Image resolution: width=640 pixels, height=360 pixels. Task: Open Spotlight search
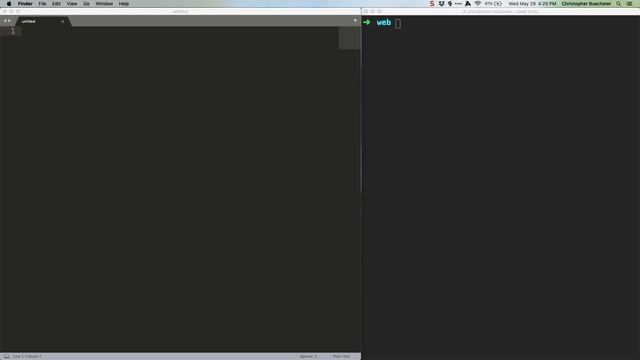click(x=619, y=4)
